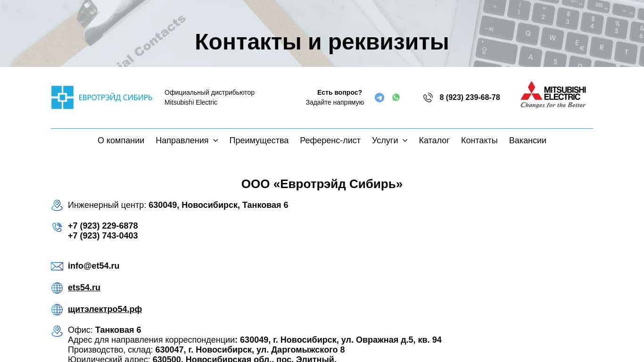Click the envelope icon beside info@et54.ru

(57, 266)
